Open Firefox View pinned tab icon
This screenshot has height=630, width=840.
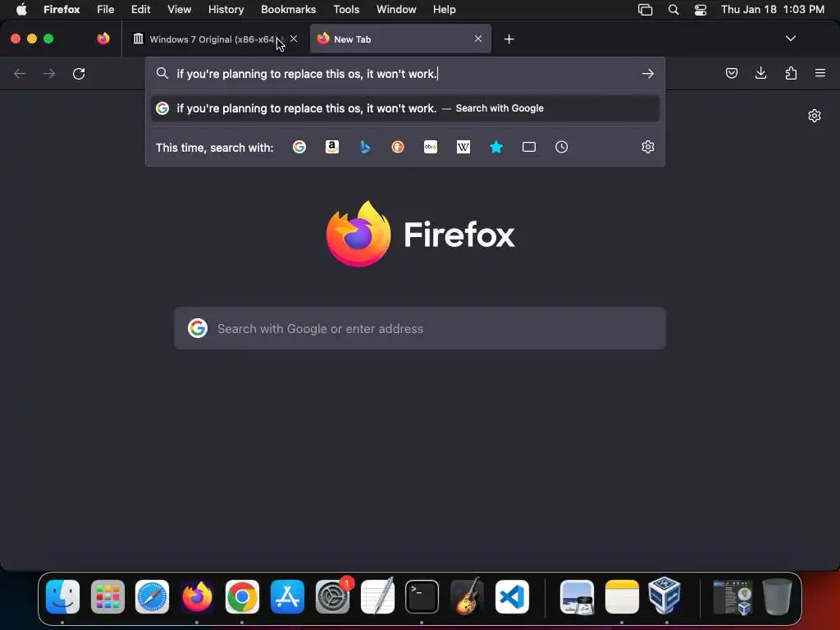(103, 39)
